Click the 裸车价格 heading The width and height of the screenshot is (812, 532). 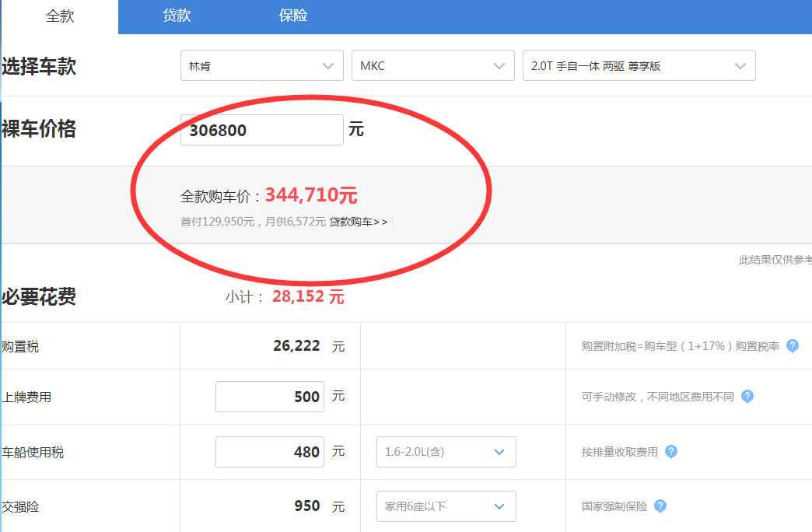[39, 129]
